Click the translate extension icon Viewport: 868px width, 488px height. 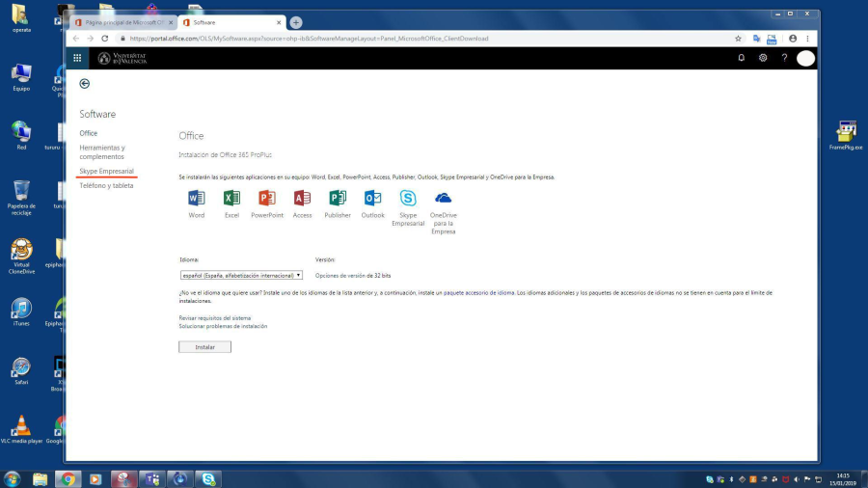pos(756,39)
